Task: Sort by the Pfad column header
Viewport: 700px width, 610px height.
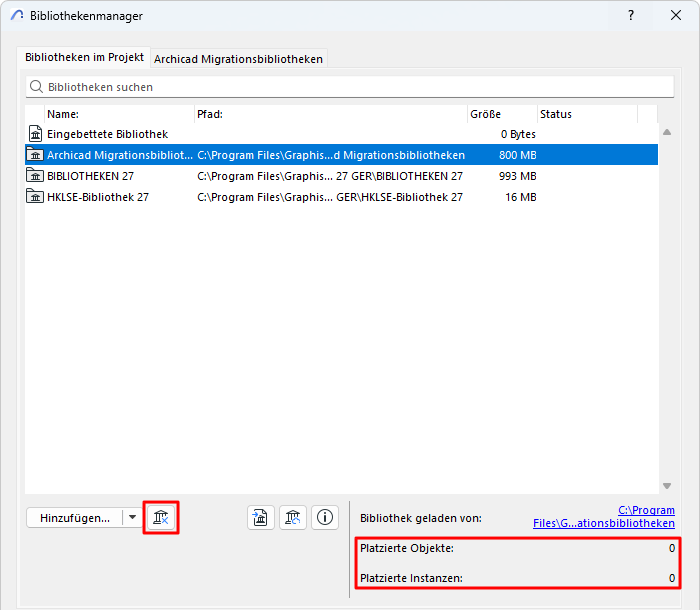Action: [x=331, y=114]
